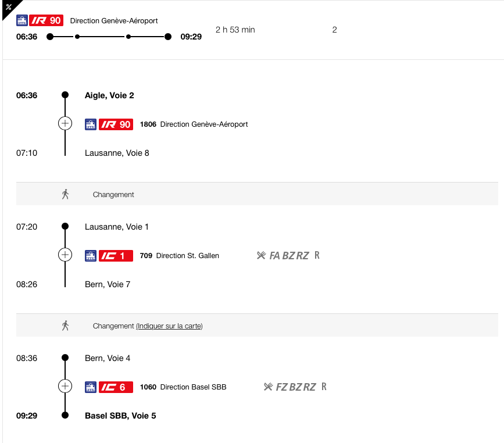Click the train icon beside IR 90 1806
This screenshot has height=443, width=504.
(x=91, y=124)
